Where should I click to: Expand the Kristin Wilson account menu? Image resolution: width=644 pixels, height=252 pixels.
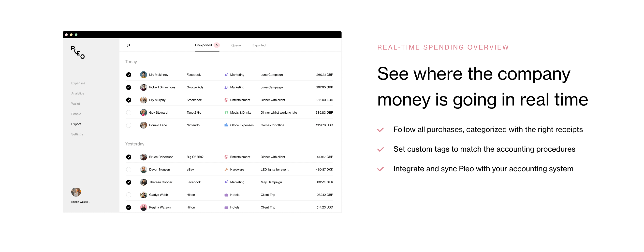(81, 202)
